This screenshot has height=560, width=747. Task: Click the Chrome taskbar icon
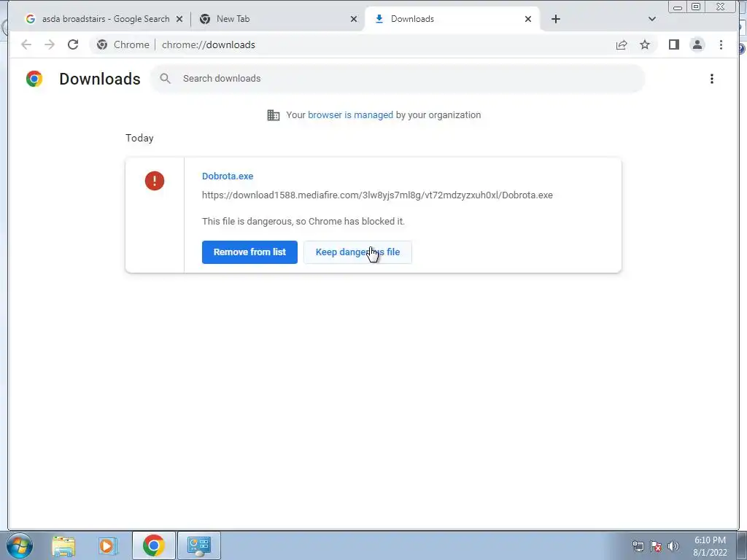coord(153,545)
